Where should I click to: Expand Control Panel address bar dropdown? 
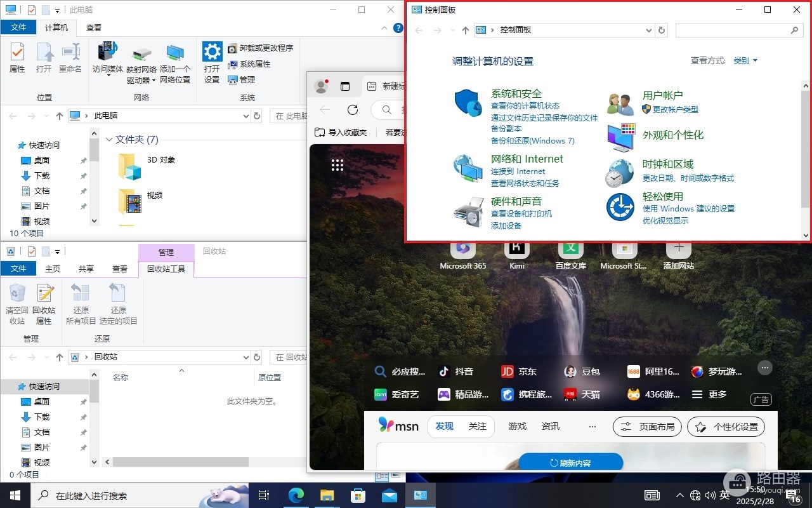click(648, 30)
